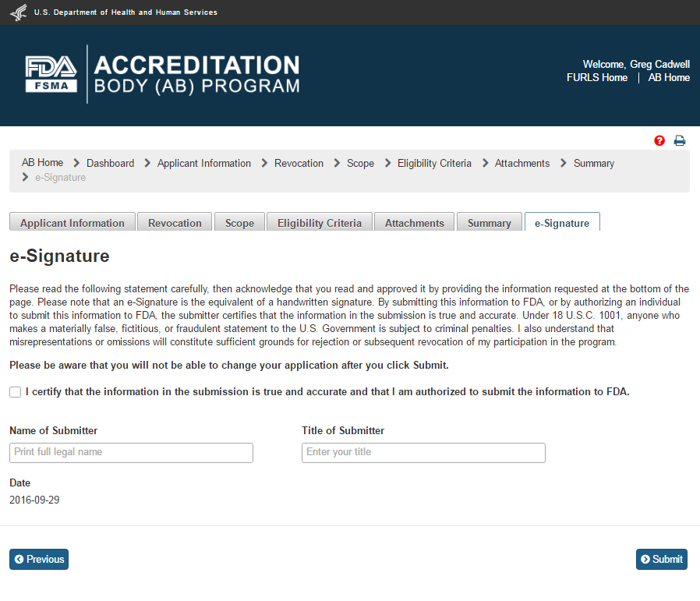Go back with the Previous button
This screenshot has height=601, width=700.
(39, 559)
